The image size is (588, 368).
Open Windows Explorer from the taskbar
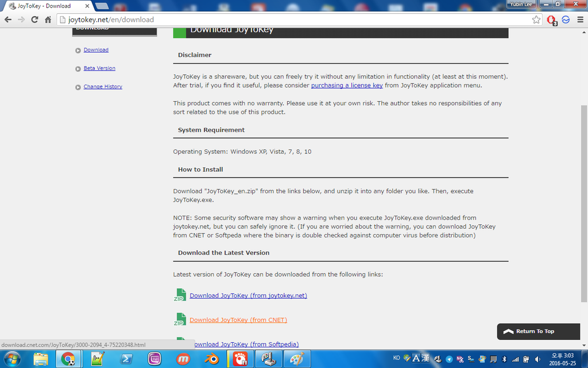coord(41,359)
